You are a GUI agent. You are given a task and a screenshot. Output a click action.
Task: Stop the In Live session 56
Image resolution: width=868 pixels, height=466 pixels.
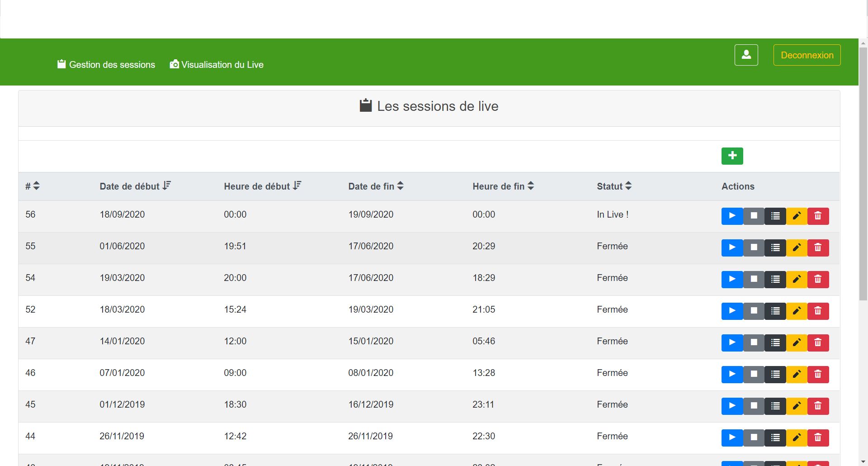(x=754, y=216)
